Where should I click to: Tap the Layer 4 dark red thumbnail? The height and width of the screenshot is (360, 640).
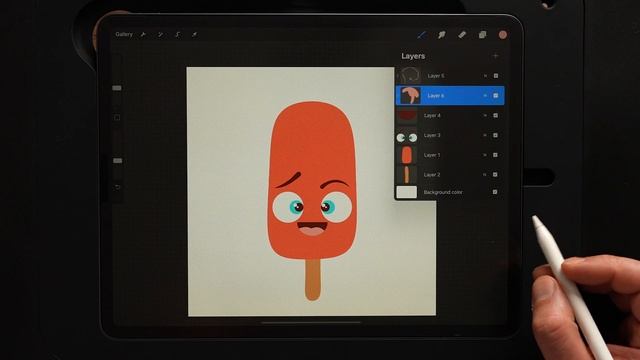pyautogui.click(x=407, y=116)
